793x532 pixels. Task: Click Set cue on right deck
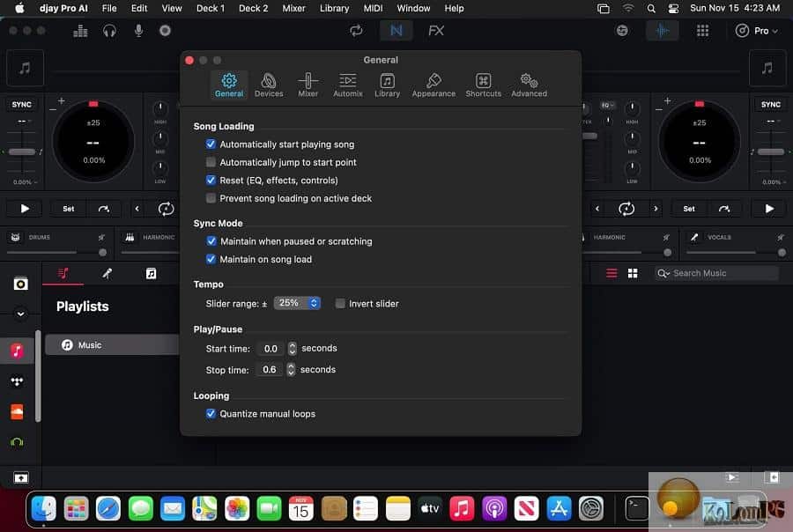[689, 209]
